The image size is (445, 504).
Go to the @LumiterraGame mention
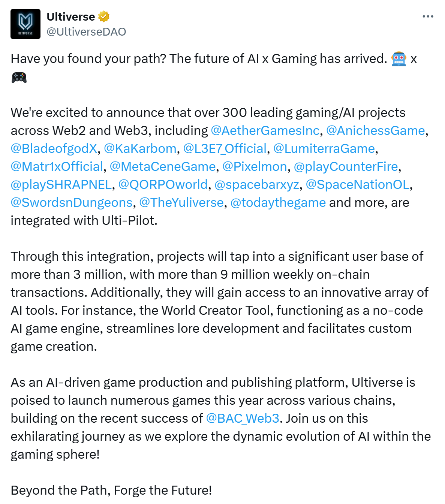(x=324, y=148)
